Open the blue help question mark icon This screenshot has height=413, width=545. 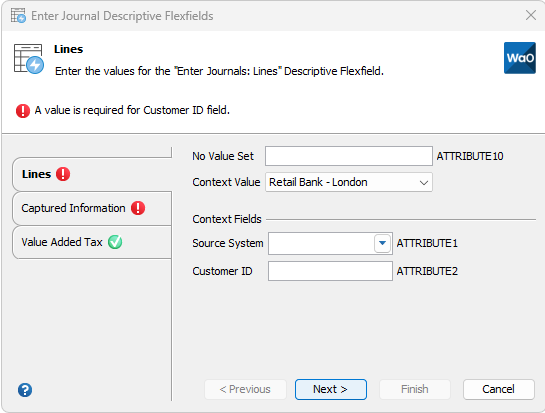pos(25,390)
